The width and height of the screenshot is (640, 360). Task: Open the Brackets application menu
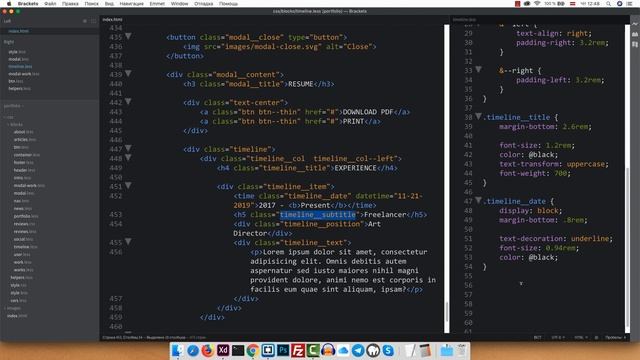(x=28, y=4)
